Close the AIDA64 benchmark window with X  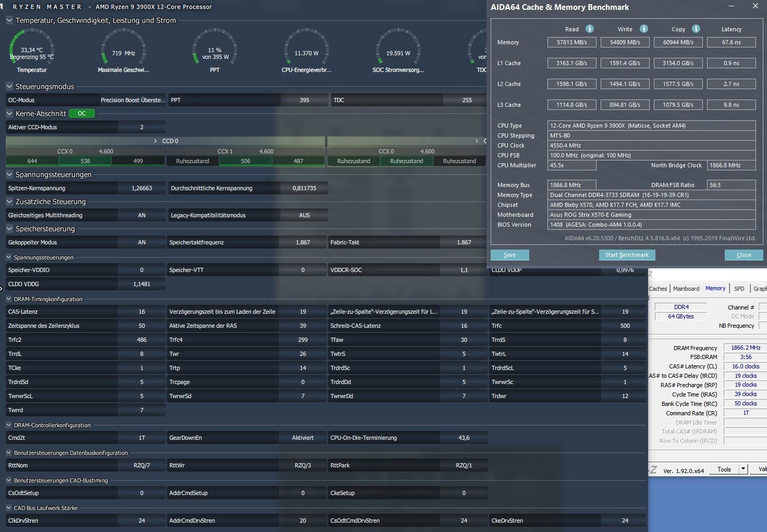point(756,7)
